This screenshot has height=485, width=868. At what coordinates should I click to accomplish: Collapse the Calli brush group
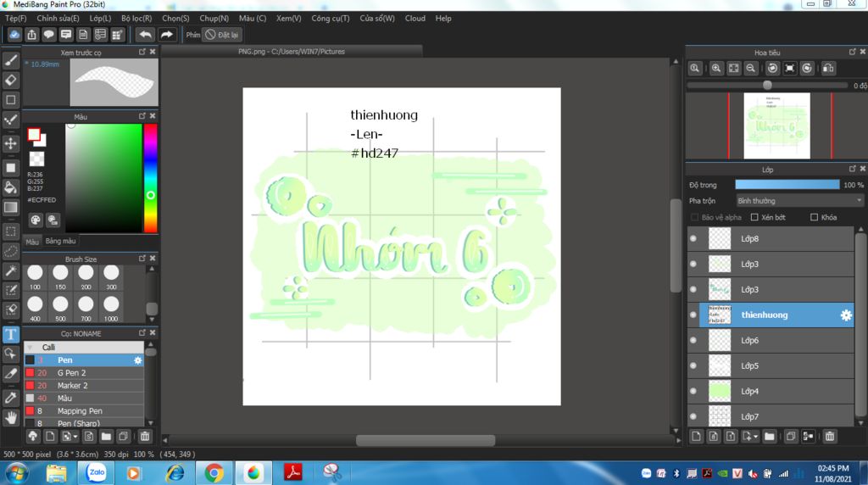pos(30,347)
